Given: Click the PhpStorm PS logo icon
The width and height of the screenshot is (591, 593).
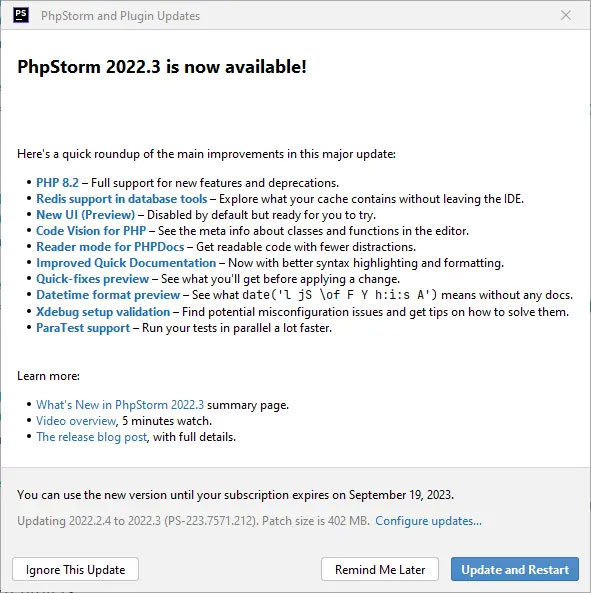Looking at the screenshot, I should 21,16.
